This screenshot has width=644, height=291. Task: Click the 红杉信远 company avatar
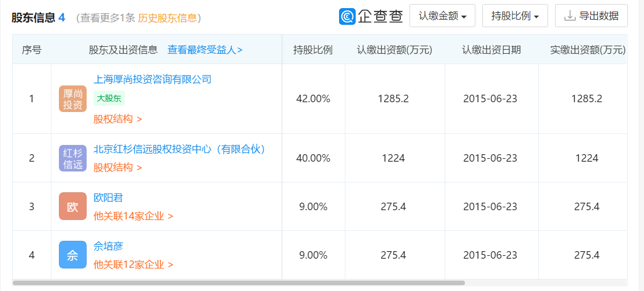(x=73, y=158)
